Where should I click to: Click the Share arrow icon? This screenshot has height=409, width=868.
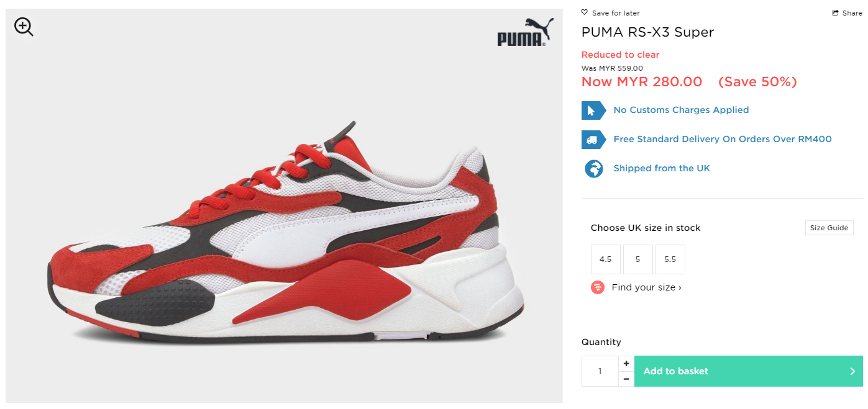836,13
